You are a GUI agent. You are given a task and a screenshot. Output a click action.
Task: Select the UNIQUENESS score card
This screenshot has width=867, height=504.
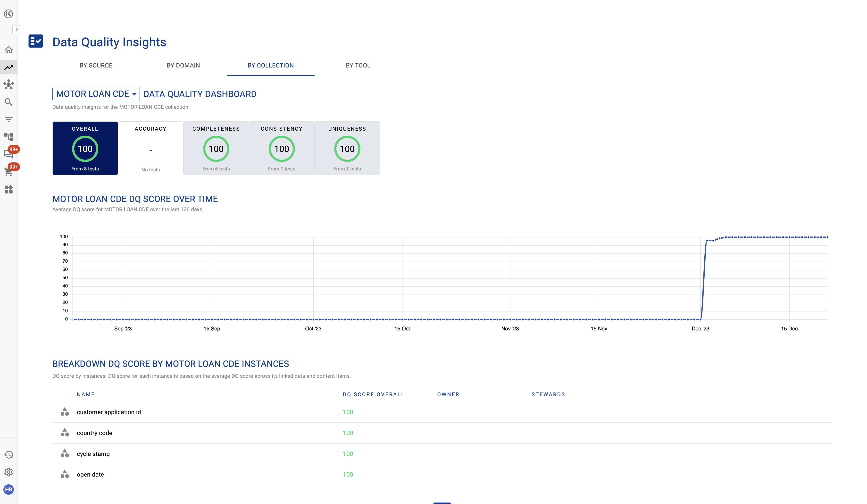click(x=347, y=148)
